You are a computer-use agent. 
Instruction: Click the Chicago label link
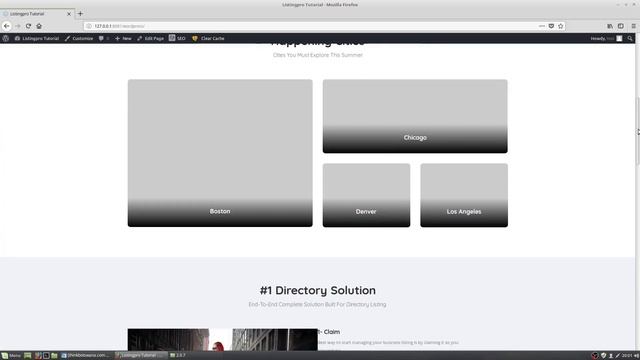[415, 138]
